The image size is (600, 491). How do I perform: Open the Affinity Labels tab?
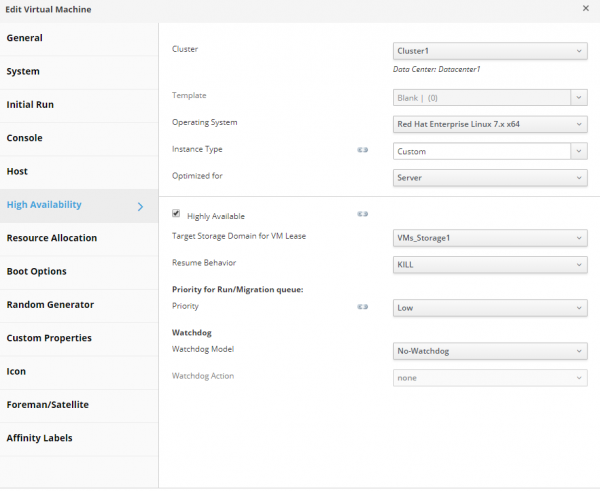coord(40,438)
